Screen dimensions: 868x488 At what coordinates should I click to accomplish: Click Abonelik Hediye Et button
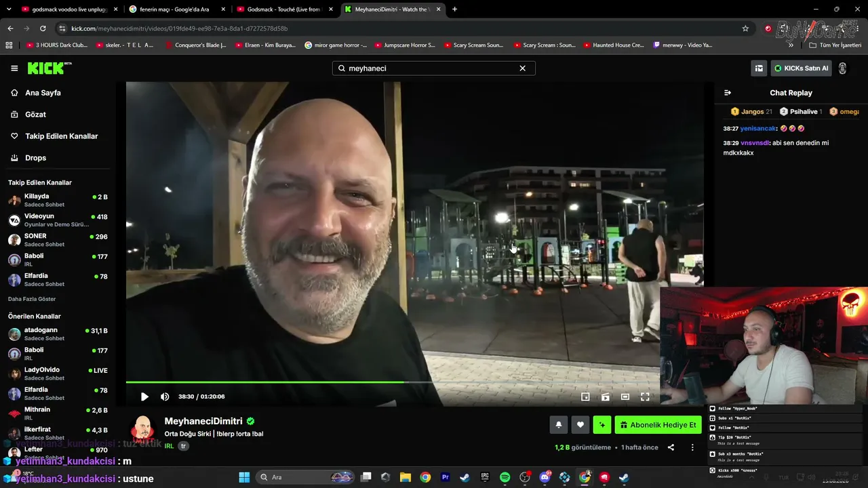coord(658,425)
